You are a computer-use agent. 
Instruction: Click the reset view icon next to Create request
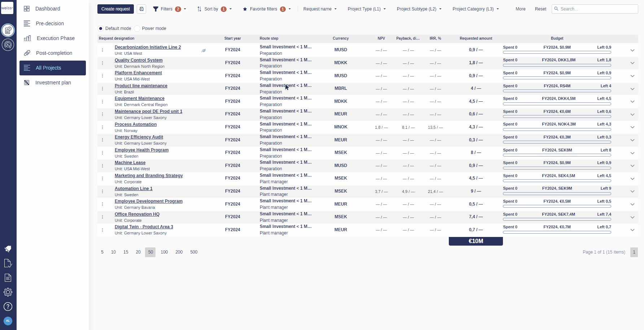pyautogui.click(x=141, y=9)
